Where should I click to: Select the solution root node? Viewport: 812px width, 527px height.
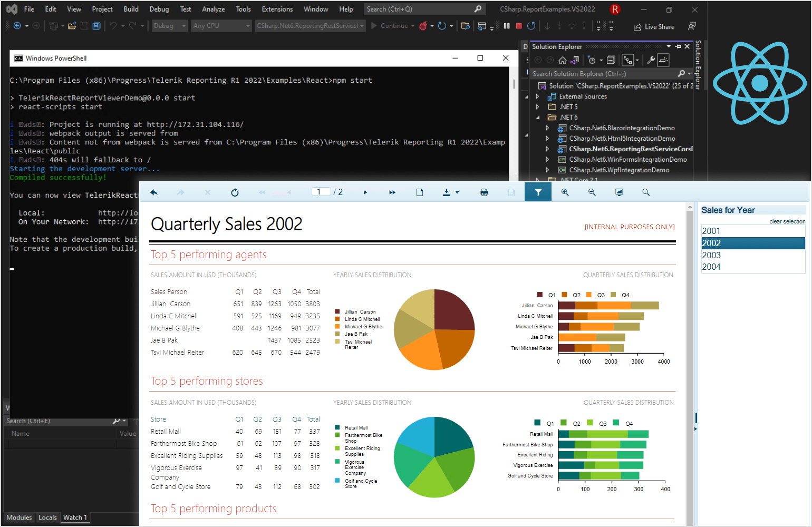tap(615, 86)
